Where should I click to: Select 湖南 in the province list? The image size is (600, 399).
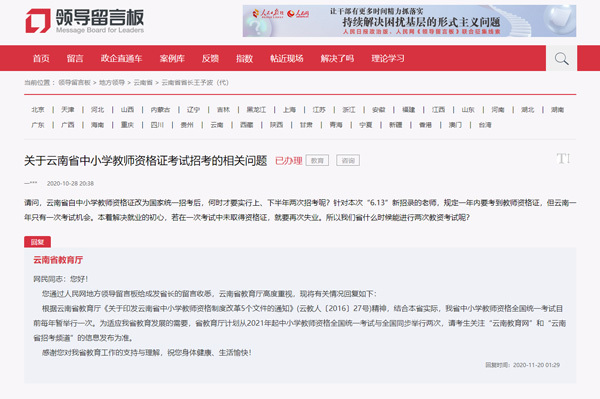(x=558, y=110)
